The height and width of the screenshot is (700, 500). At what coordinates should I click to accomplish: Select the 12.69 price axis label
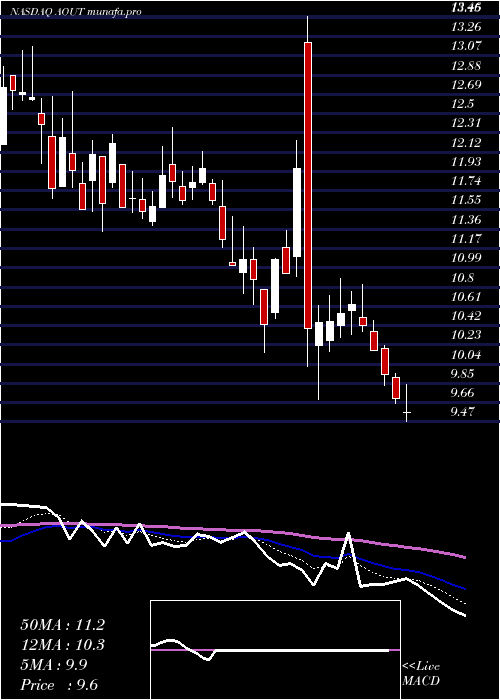tap(467, 85)
